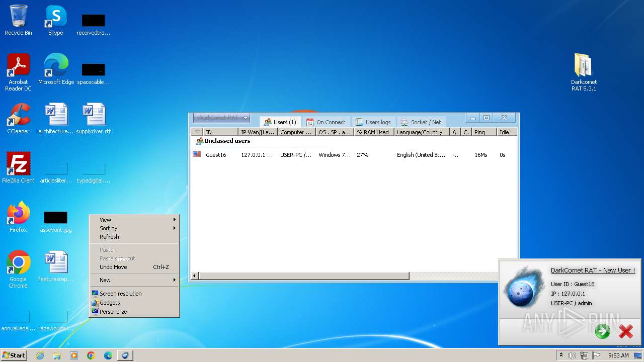Select the Skype desktop shortcut
644x362 pixels.
click(x=56, y=21)
